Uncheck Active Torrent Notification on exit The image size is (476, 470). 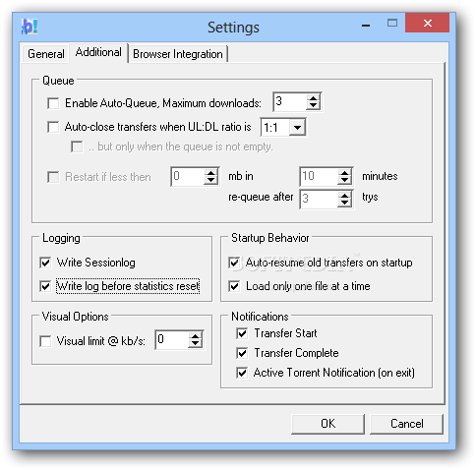(242, 373)
